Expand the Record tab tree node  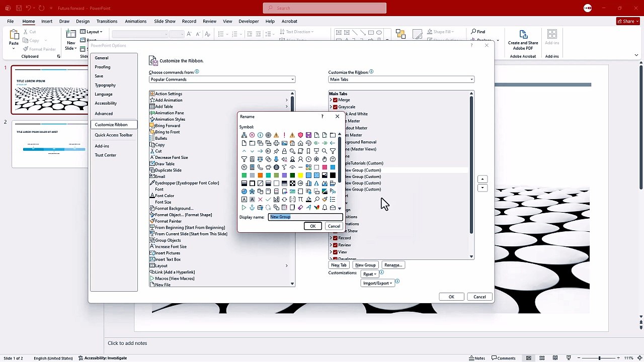[x=331, y=238]
